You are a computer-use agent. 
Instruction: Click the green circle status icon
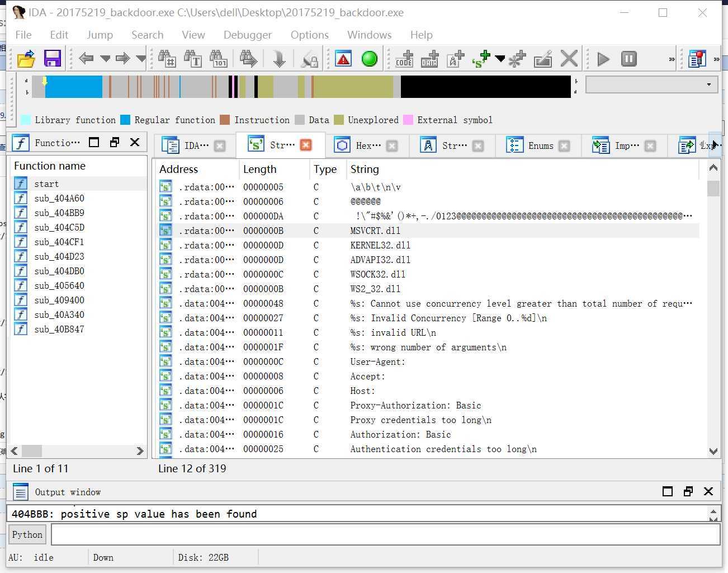(x=370, y=58)
